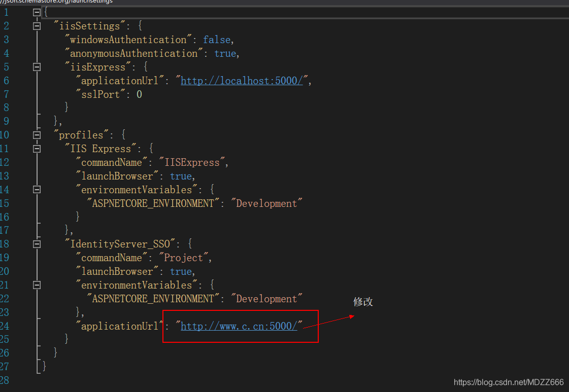Collapse the iisExpress block

[37, 67]
